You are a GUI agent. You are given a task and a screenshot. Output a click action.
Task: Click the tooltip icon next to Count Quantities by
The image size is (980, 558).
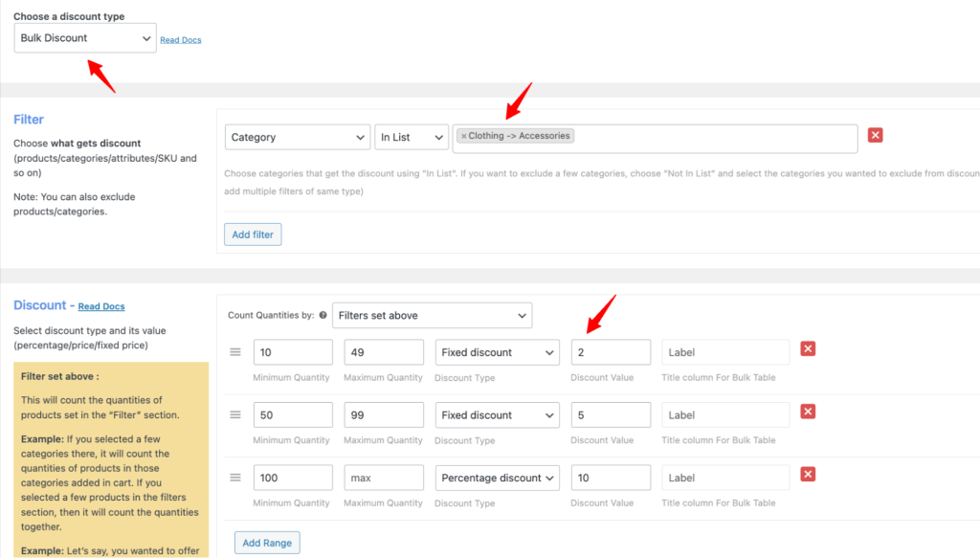click(320, 315)
